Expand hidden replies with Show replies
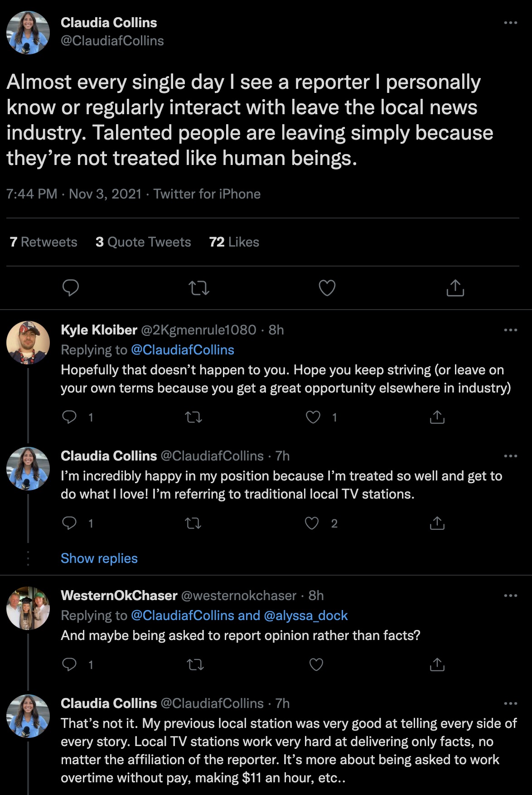532x795 pixels. 99,558
